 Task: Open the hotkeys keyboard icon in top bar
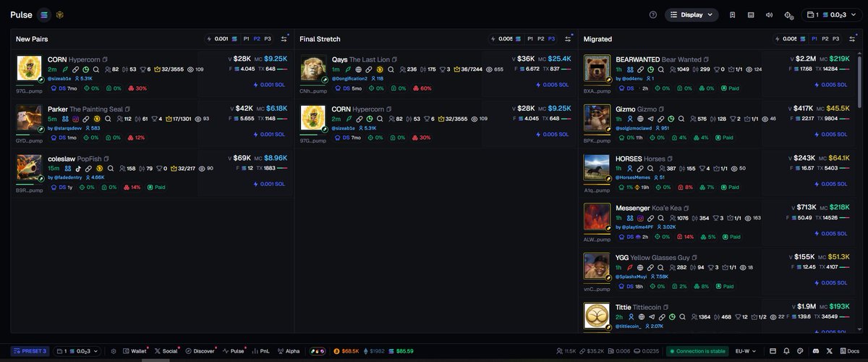751,14
